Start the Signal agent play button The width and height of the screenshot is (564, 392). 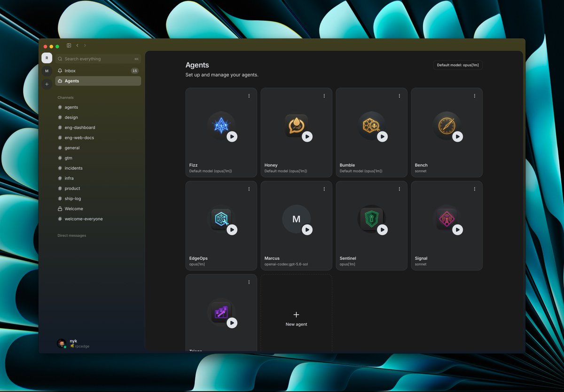[x=457, y=229]
